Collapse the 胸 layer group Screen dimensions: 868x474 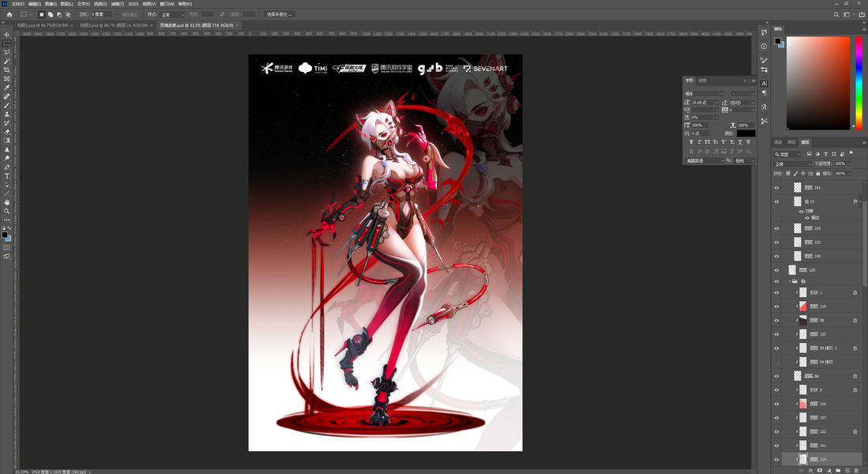tap(789, 281)
